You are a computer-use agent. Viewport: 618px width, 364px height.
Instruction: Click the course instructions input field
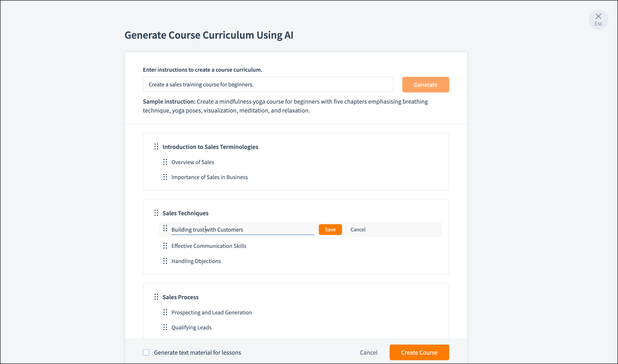tap(268, 85)
